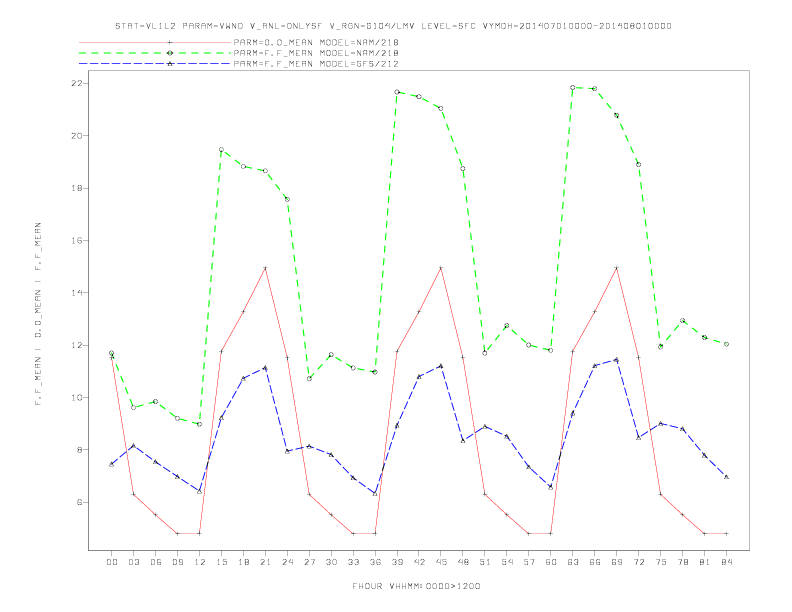This screenshot has height=612, width=792.
Task: Click x-axis forecast hour label 51
Action: coord(485,562)
